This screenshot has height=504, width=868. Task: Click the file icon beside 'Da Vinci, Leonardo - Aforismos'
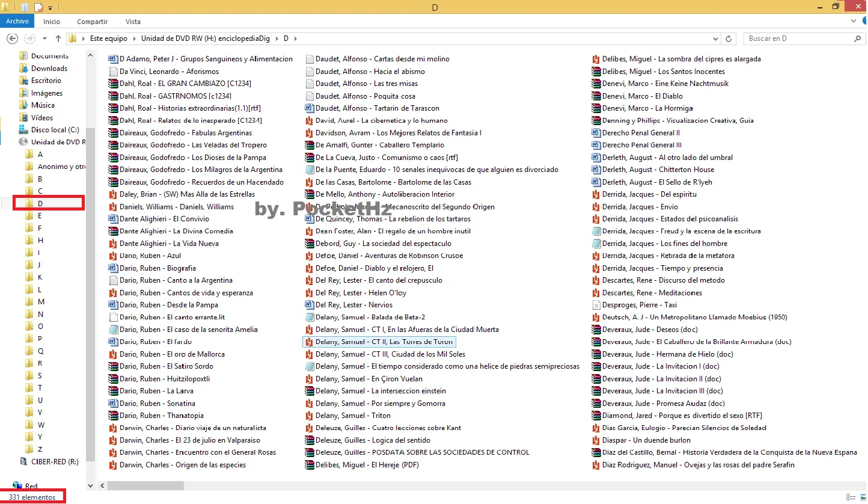[x=113, y=71]
